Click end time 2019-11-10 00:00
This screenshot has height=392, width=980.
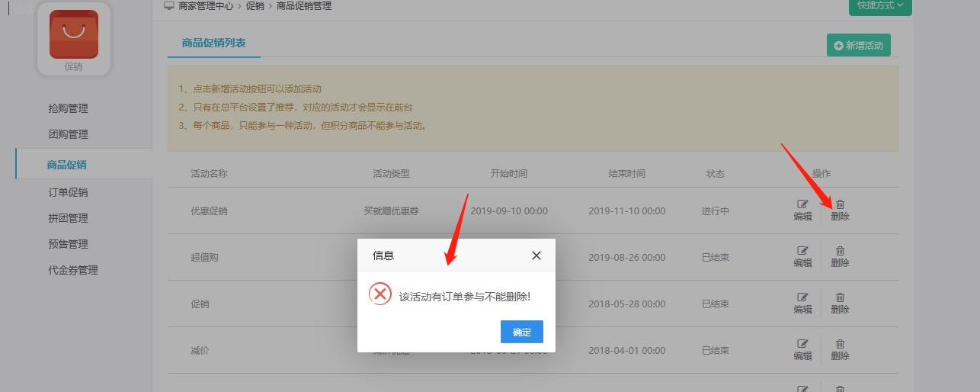627,211
